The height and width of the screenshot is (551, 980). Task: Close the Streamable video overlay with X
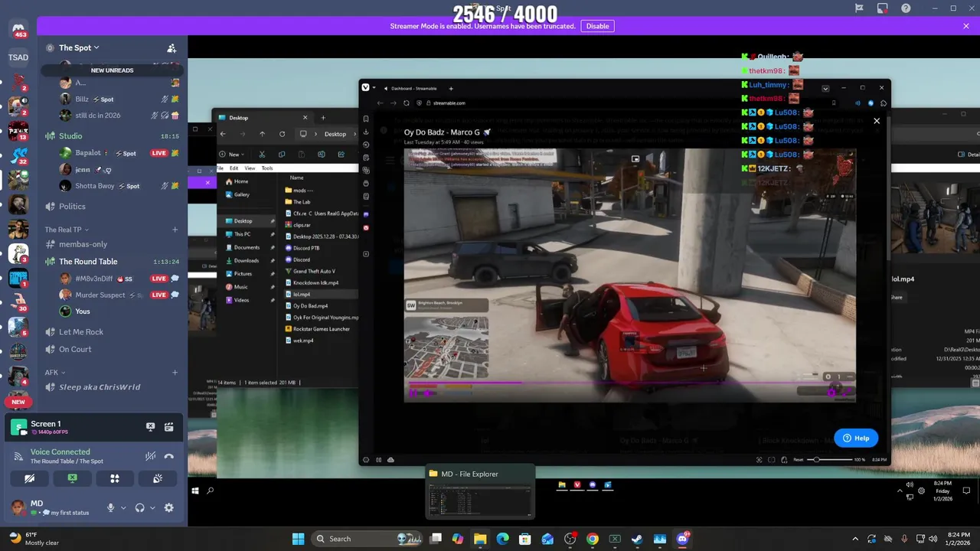(x=877, y=121)
